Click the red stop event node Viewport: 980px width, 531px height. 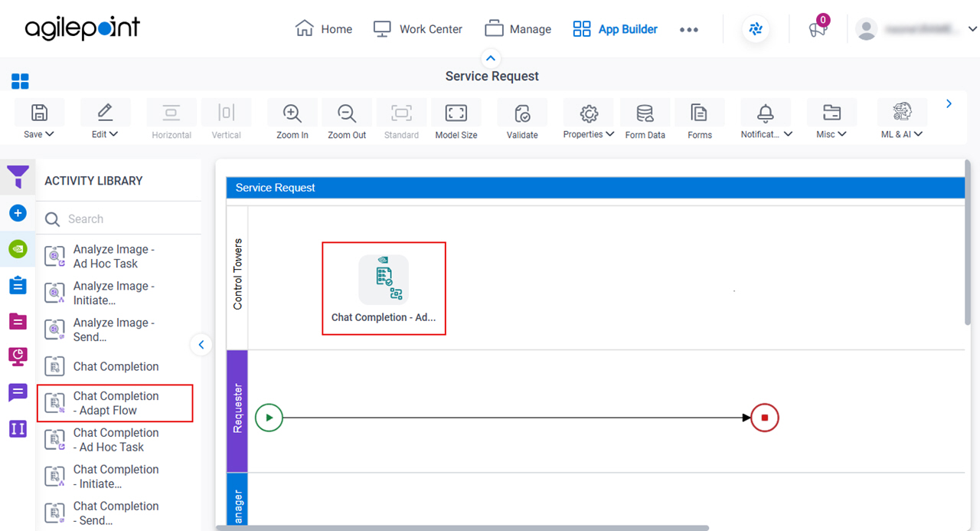coord(765,418)
